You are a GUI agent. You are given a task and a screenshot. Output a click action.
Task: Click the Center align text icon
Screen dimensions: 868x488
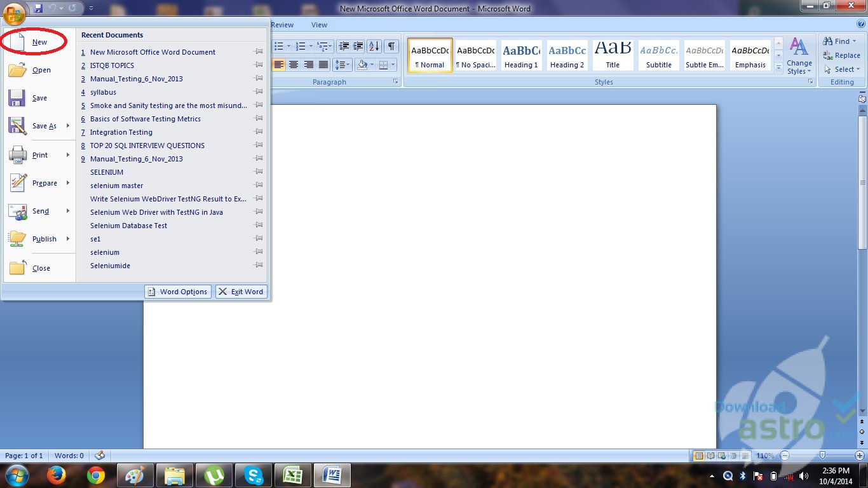[294, 65]
